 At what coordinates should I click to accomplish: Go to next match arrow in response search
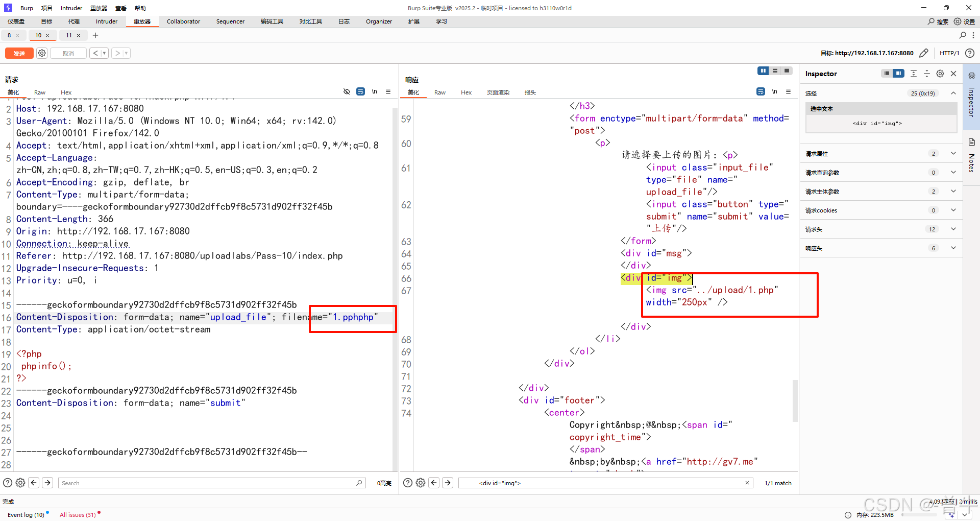pyautogui.click(x=448, y=483)
